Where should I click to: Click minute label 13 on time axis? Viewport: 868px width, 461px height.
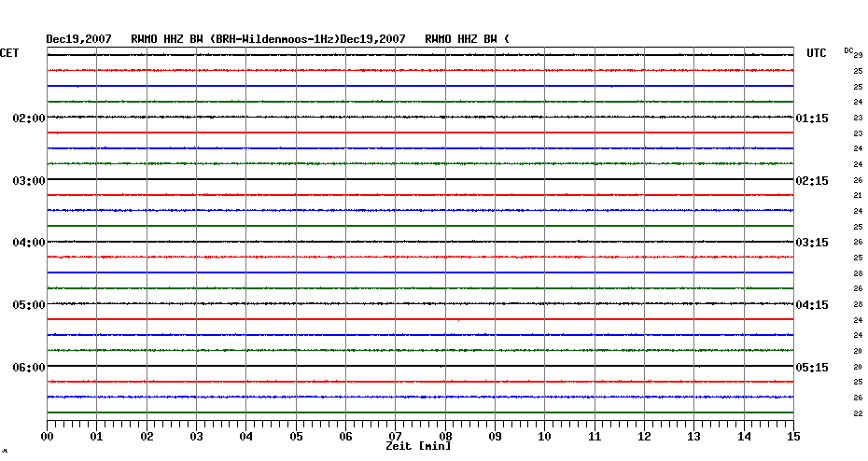tap(693, 437)
